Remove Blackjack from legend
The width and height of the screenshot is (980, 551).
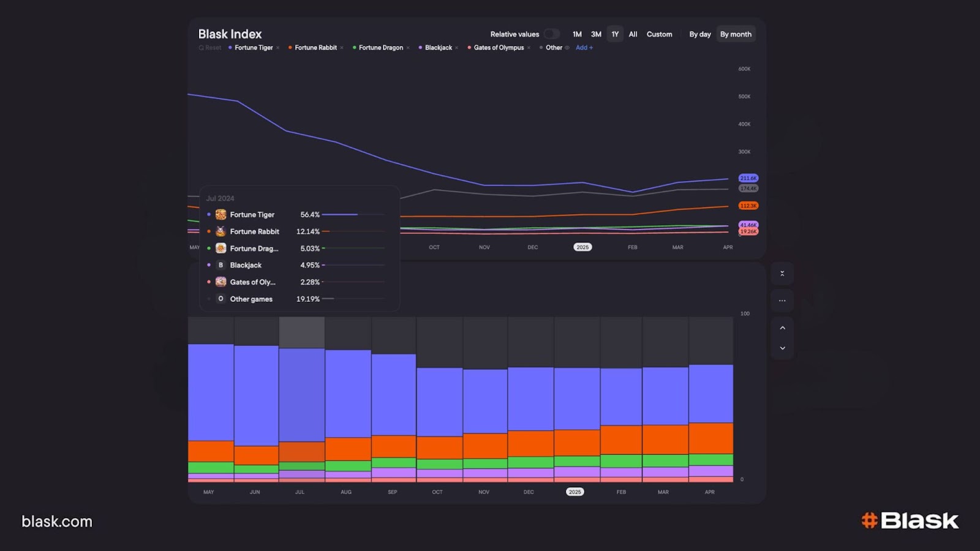[457, 48]
